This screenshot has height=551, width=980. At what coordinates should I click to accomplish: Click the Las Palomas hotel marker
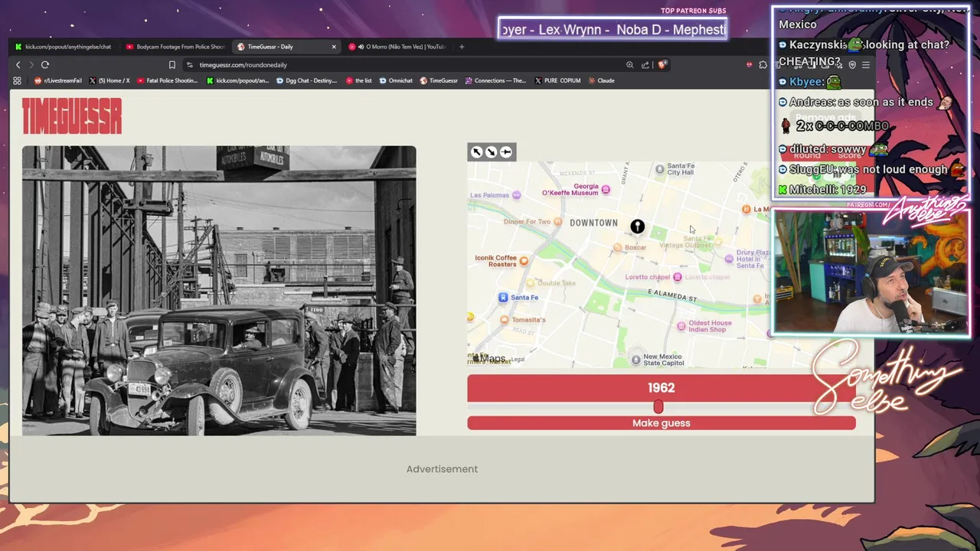coord(516,195)
